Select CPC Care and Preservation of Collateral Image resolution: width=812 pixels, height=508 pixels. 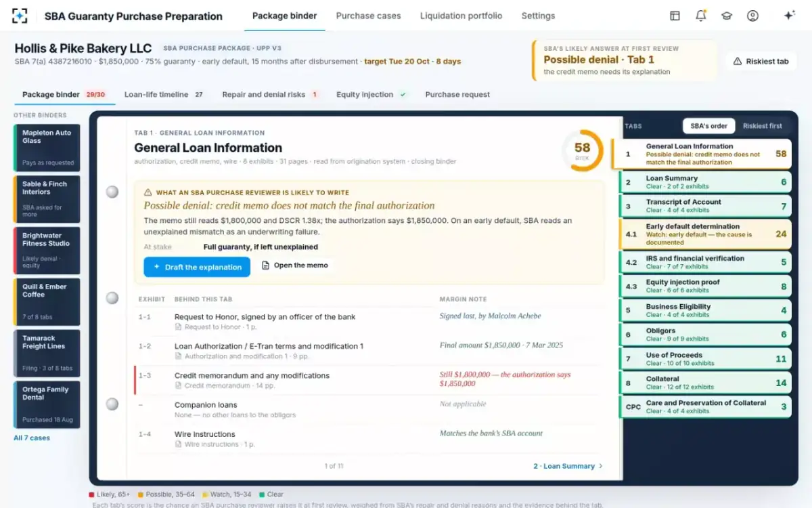(x=705, y=406)
